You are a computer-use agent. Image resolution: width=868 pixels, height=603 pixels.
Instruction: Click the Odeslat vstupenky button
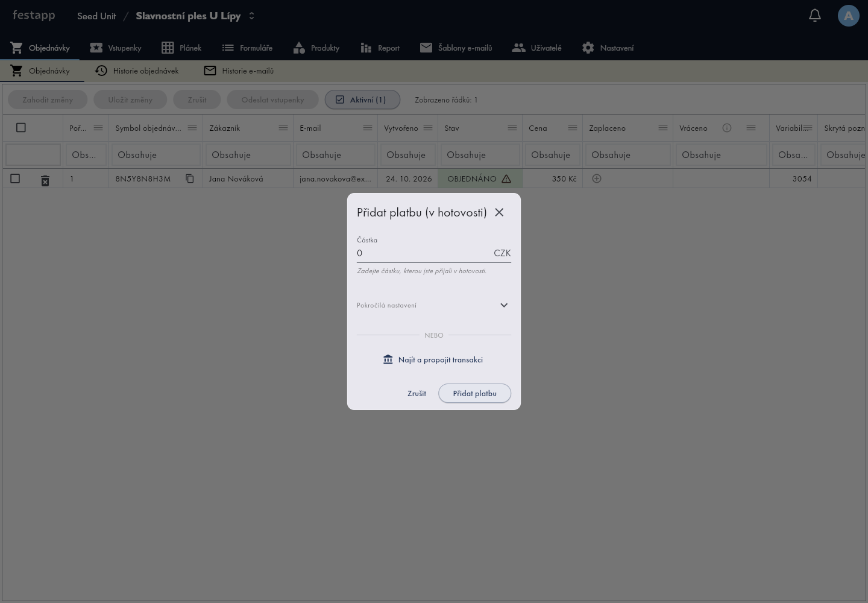pyautogui.click(x=272, y=99)
